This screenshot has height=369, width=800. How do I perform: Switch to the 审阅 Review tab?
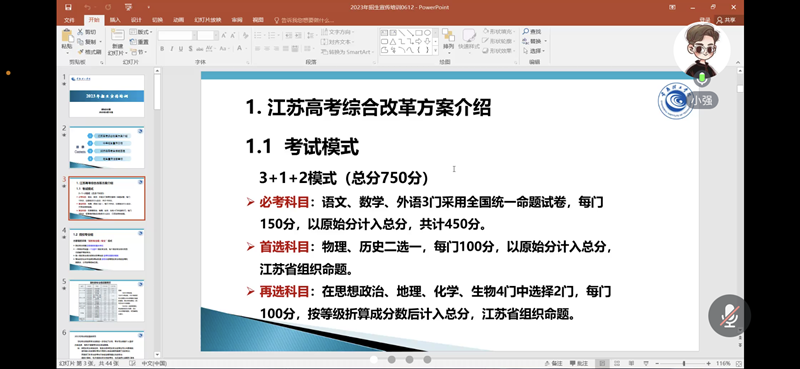coord(237,20)
